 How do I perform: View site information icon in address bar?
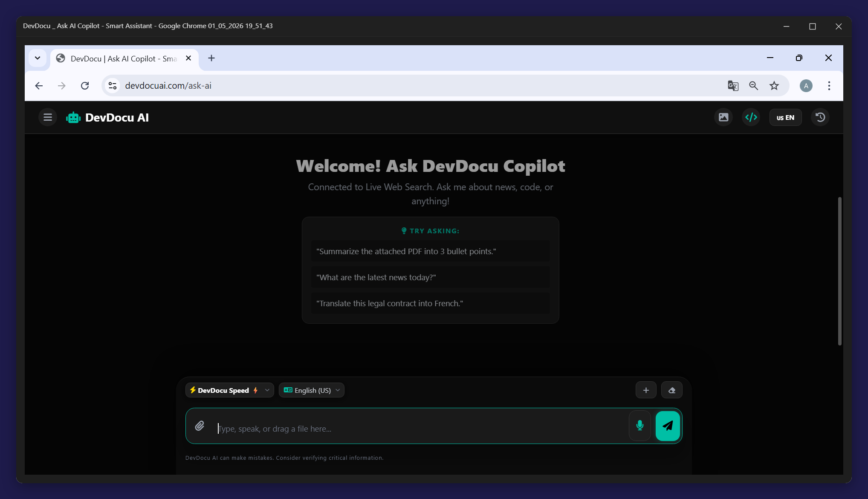[x=113, y=86]
